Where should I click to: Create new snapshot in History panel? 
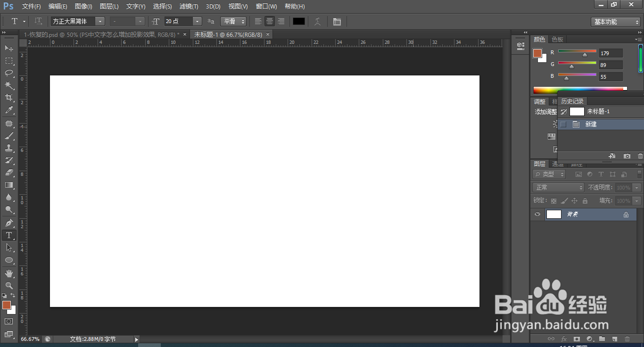[x=627, y=156]
